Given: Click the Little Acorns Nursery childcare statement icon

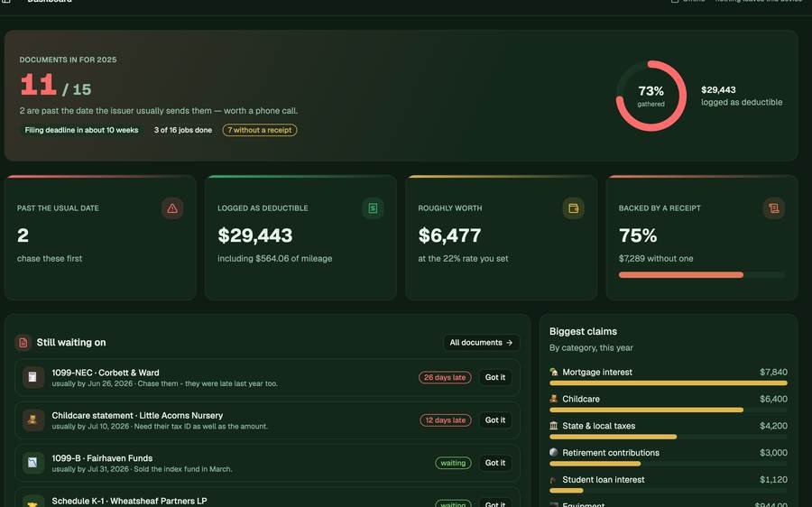Looking at the screenshot, I should (x=32, y=420).
